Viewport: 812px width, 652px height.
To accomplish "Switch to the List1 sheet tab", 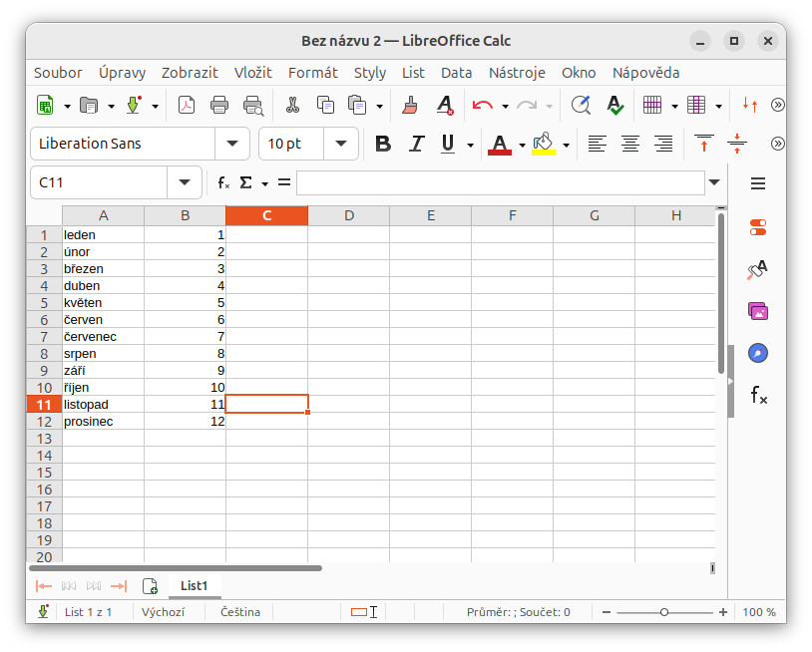I will [194, 585].
